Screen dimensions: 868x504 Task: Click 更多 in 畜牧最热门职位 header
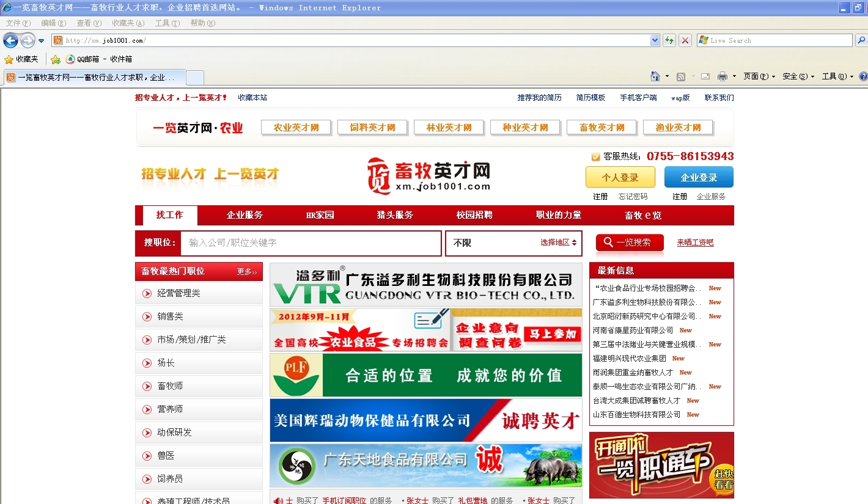click(x=247, y=272)
